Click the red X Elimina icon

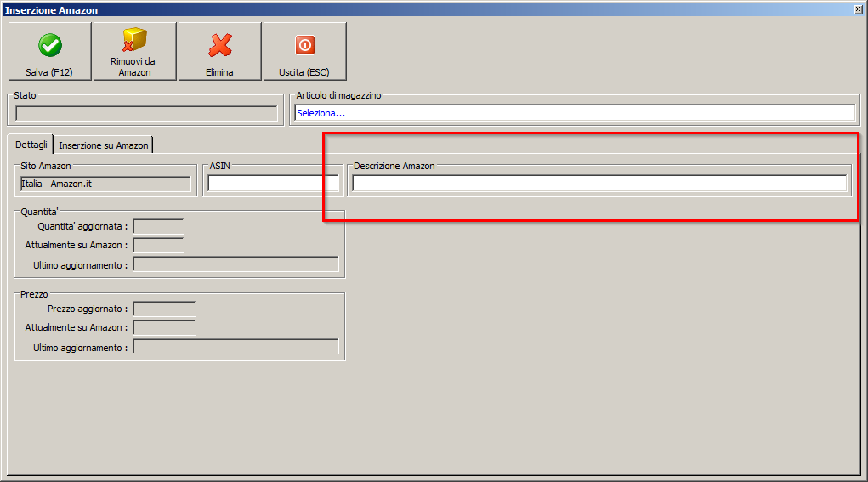[x=220, y=45]
